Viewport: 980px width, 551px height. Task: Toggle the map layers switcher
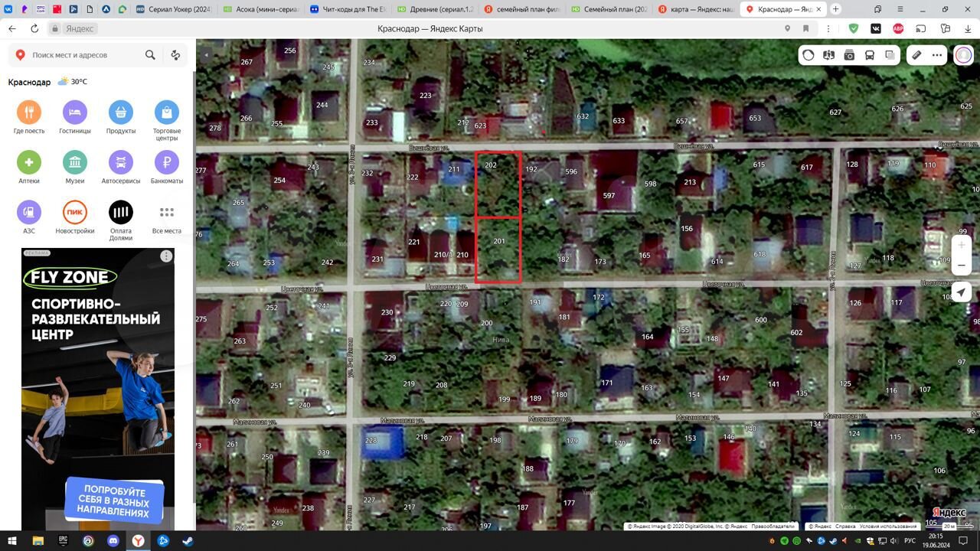pyautogui.click(x=890, y=55)
